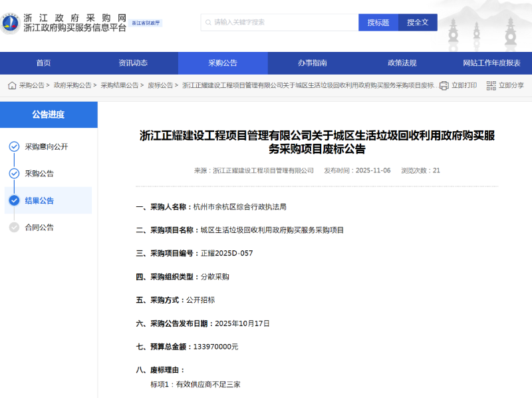This screenshot has height=398, width=532.
Task: Open the 政府采购公告 breadcrumb link
Action: [x=73, y=85]
